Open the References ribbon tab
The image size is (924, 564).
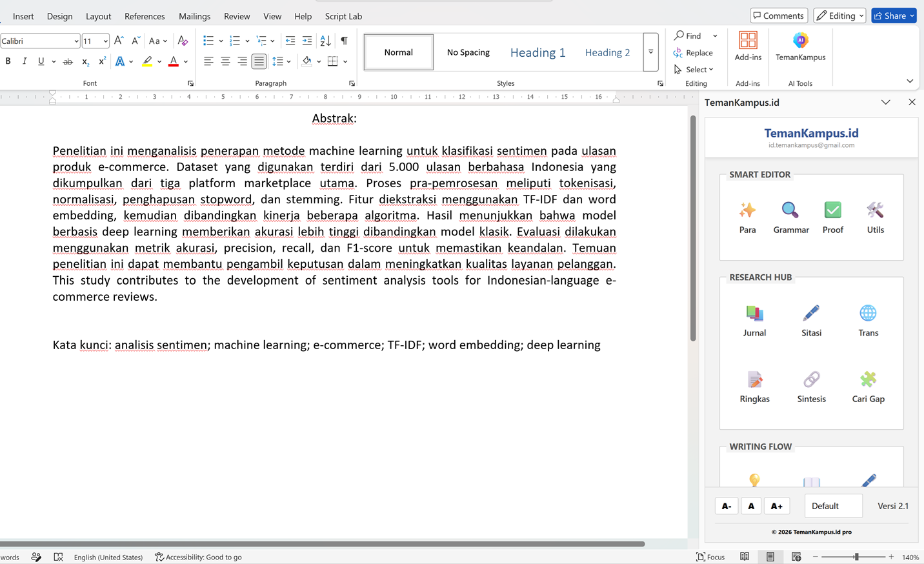(x=145, y=16)
